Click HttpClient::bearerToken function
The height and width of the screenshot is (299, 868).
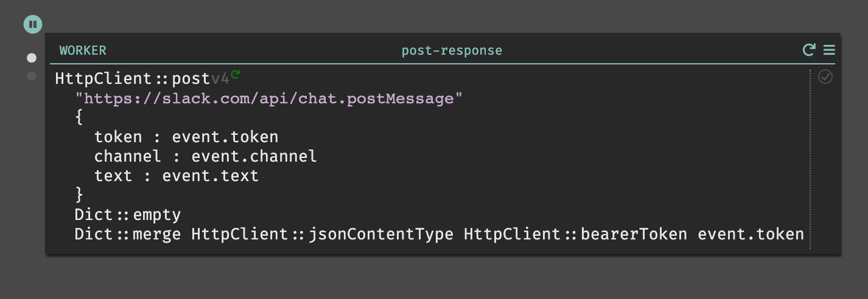coord(576,235)
